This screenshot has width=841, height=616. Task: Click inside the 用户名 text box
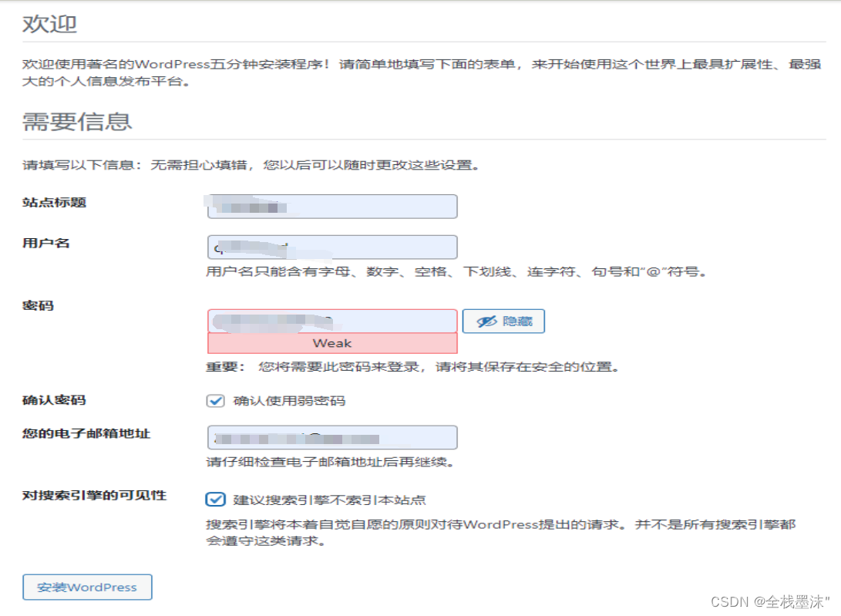[x=331, y=245]
